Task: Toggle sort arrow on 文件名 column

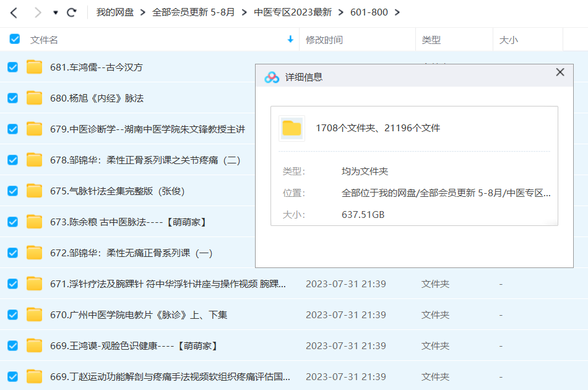Action: 290,40
